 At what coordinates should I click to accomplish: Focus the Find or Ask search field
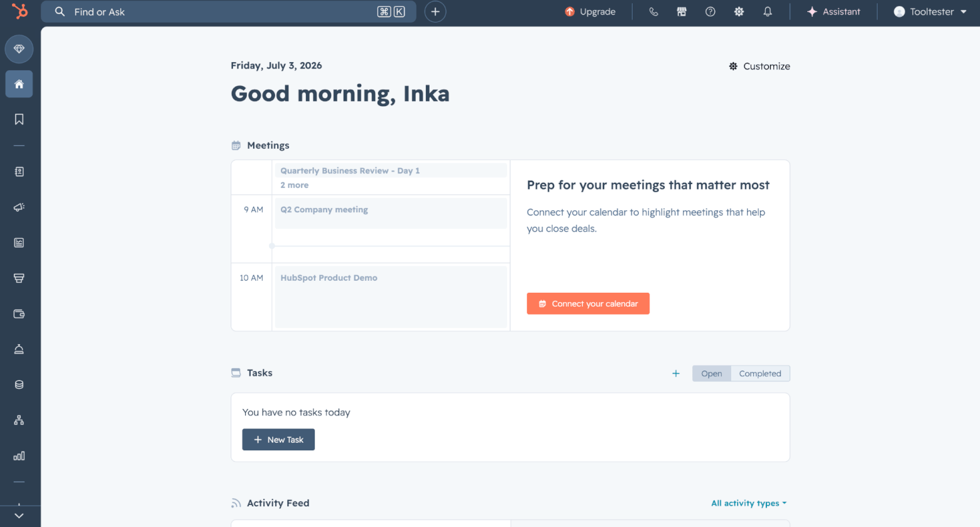(x=229, y=12)
